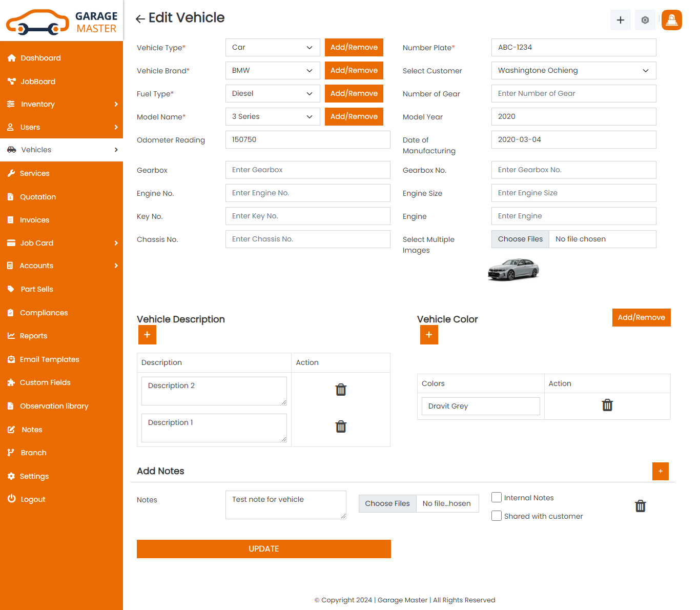The width and height of the screenshot is (700, 610).
Task: Expand the Inventory sidebar menu
Action: click(61, 104)
